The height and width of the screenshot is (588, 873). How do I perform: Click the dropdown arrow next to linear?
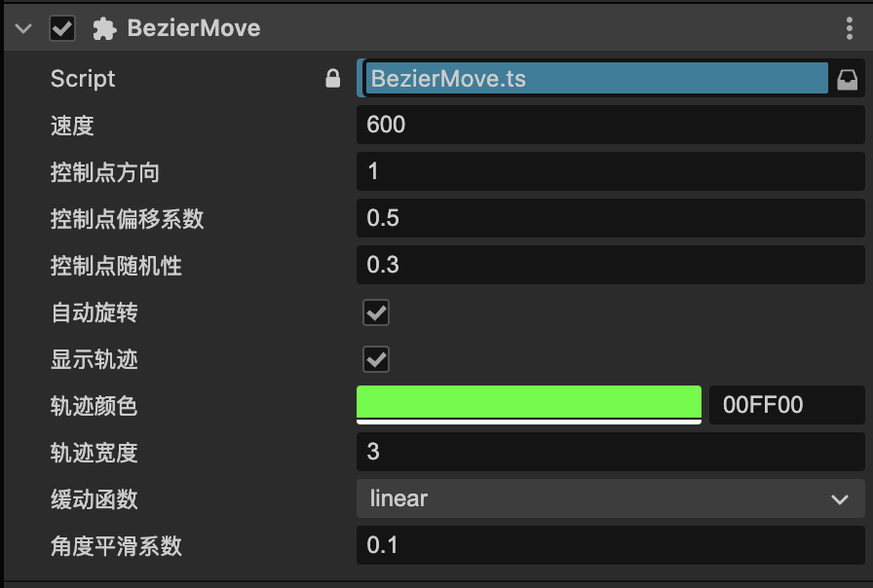pyautogui.click(x=840, y=500)
